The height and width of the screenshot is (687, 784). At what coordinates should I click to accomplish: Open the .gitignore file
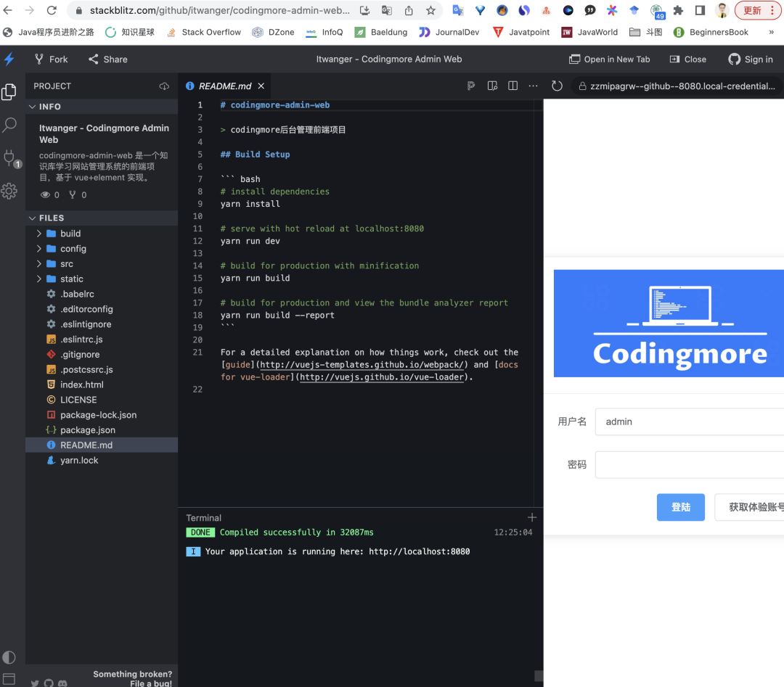[x=102, y=354]
